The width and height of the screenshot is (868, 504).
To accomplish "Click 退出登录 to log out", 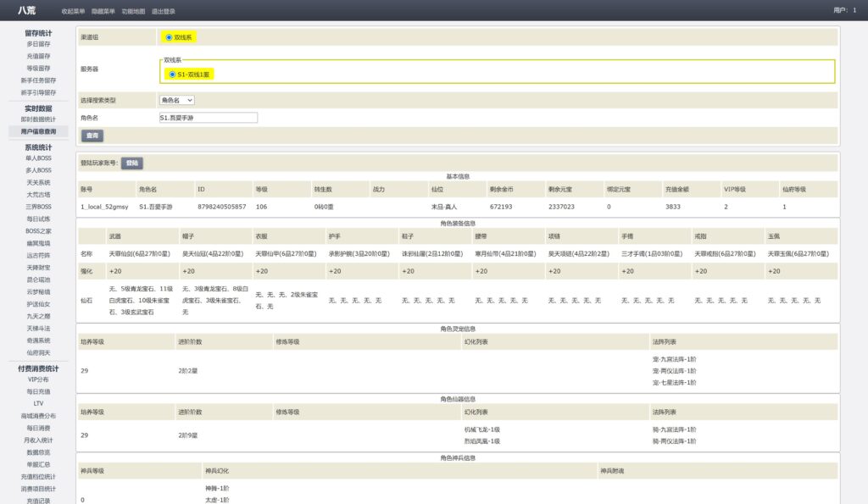I will (x=164, y=11).
